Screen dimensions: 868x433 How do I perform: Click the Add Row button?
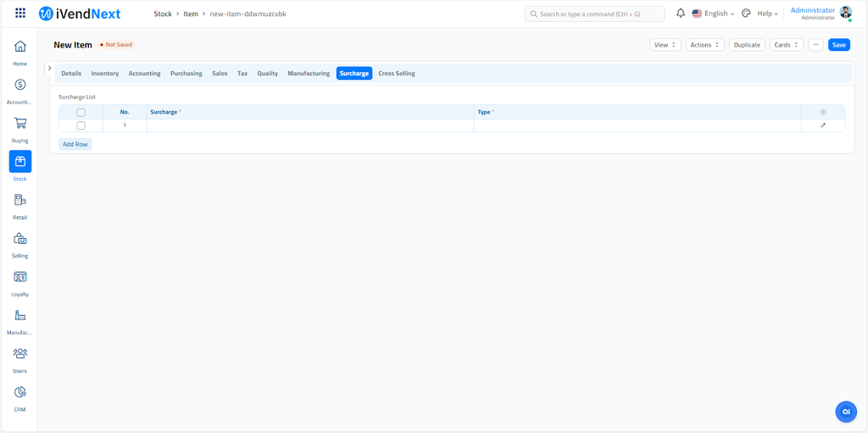tap(75, 144)
